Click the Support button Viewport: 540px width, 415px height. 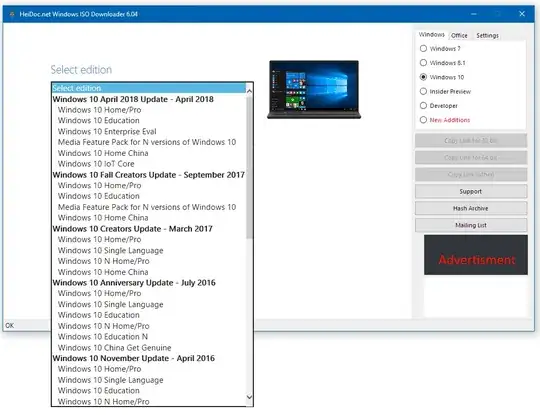pos(471,191)
